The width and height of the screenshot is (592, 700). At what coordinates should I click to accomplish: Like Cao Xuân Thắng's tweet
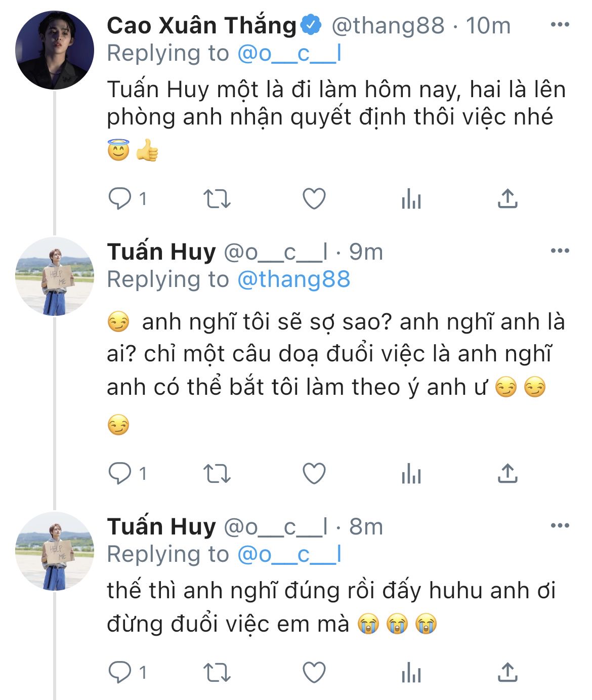pyautogui.click(x=314, y=199)
